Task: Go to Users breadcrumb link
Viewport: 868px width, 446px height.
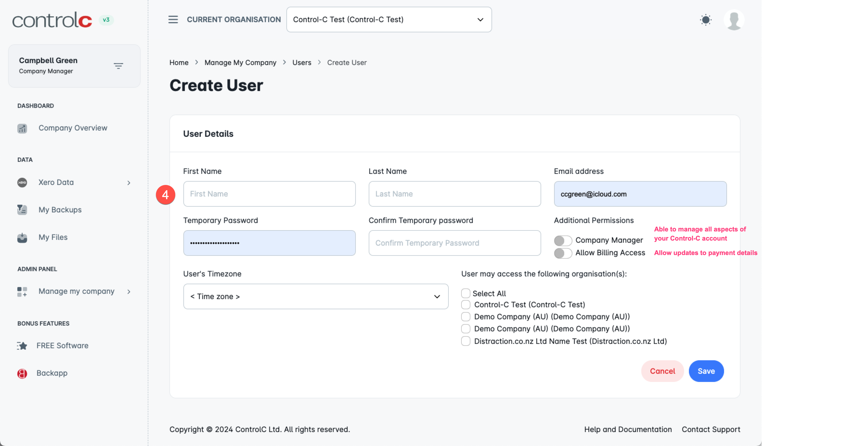Action: 302,63
